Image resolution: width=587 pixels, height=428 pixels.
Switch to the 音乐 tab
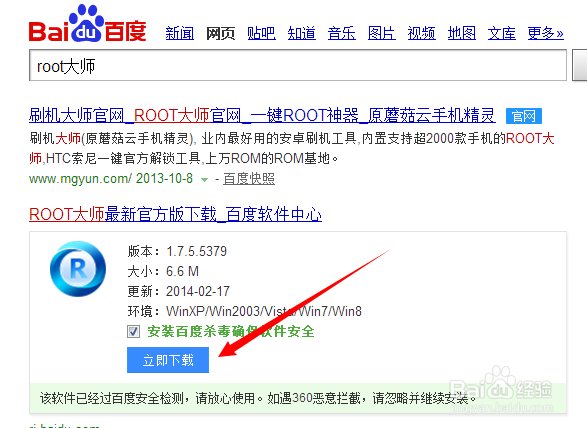tap(341, 33)
